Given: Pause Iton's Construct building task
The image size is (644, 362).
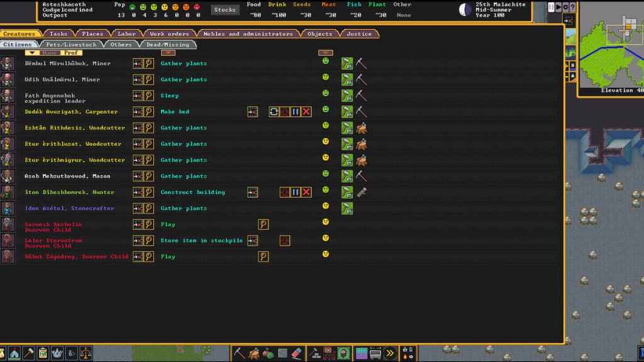Looking at the screenshot, I should point(295,192).
